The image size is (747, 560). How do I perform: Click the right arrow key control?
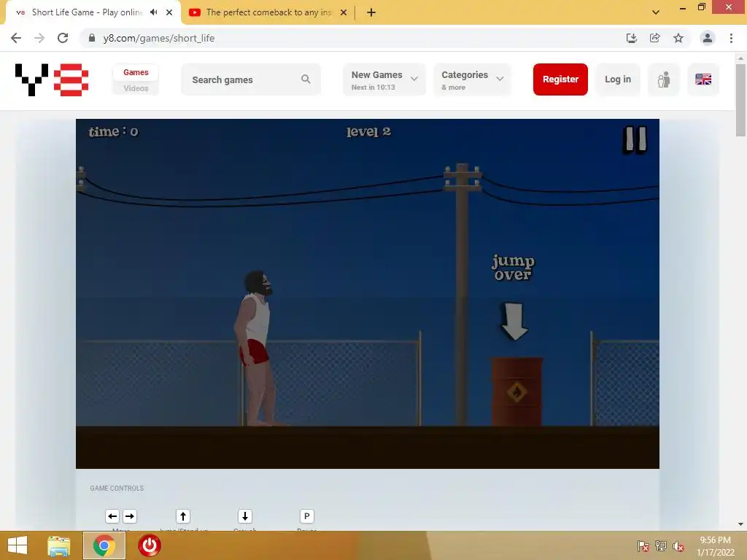click(130, 516)
